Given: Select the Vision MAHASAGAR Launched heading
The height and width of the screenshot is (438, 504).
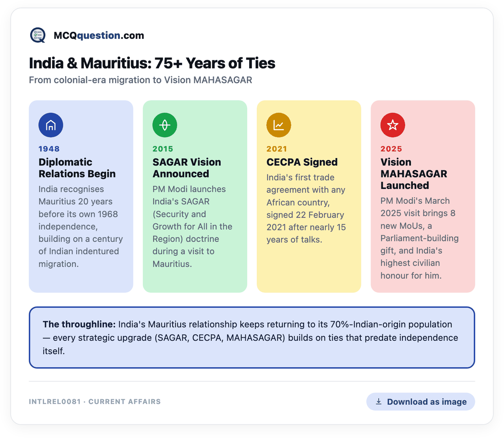Looking at the screenshot, I should pos(414,174).
